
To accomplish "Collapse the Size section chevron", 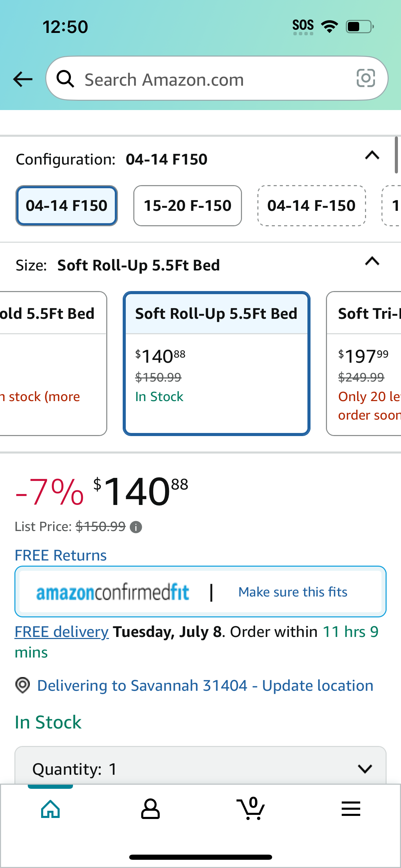I will click(x=372, y=262).
